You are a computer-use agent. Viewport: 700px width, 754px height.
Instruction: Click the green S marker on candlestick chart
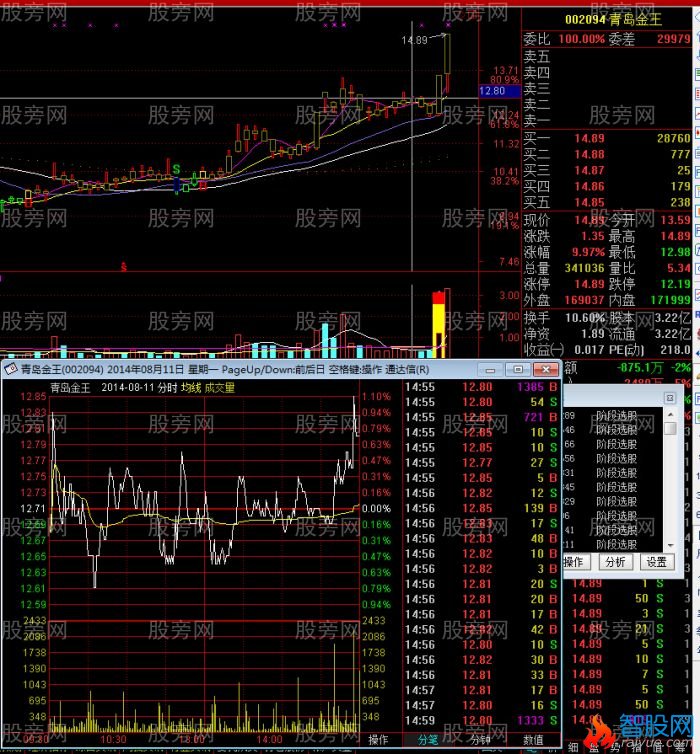[x=176, y=169]
